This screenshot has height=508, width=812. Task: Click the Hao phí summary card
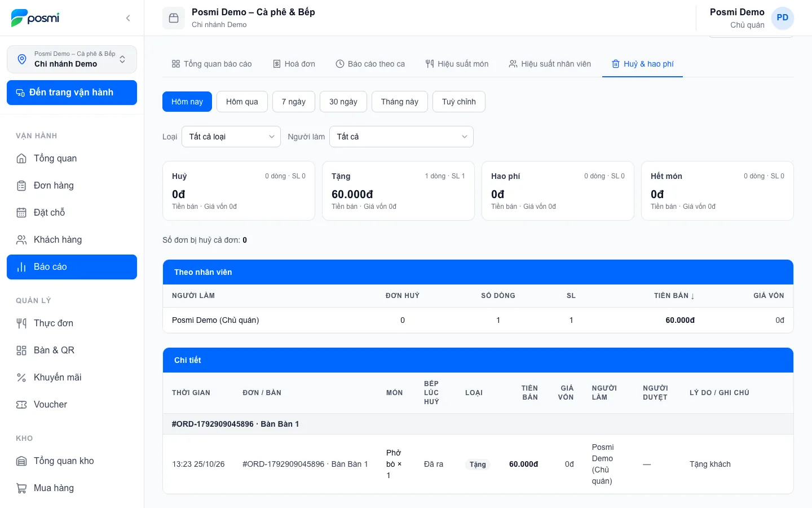pos(558,191)
